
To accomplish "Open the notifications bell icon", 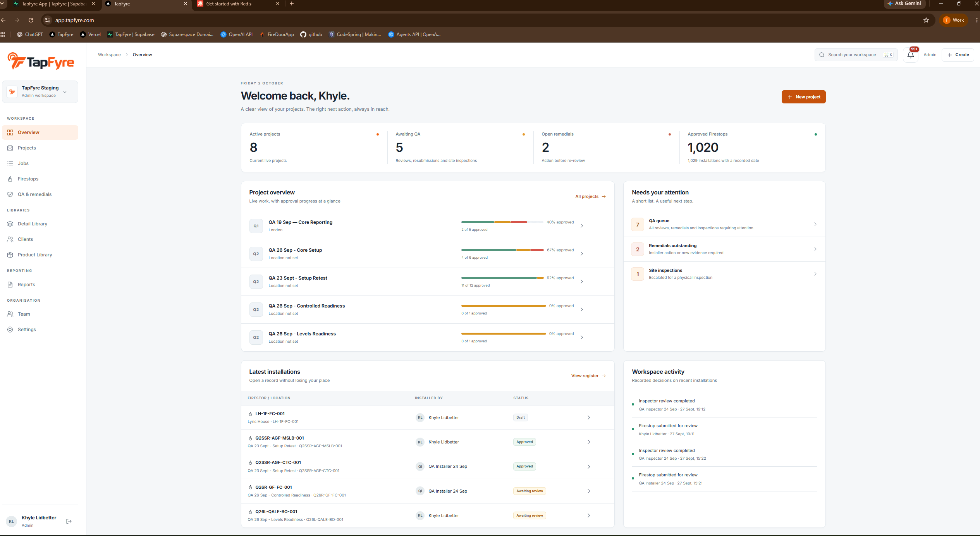I will (x=910, y=55).
